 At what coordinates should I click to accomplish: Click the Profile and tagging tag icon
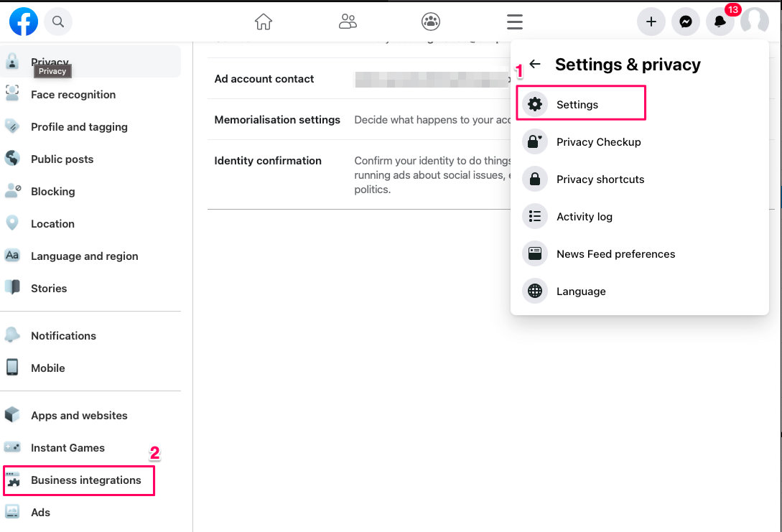[12, 126]
